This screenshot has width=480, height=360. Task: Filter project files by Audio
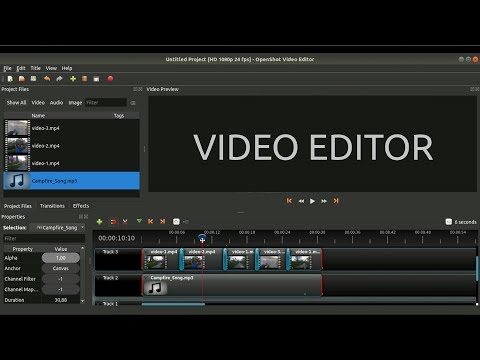point(56,103)
